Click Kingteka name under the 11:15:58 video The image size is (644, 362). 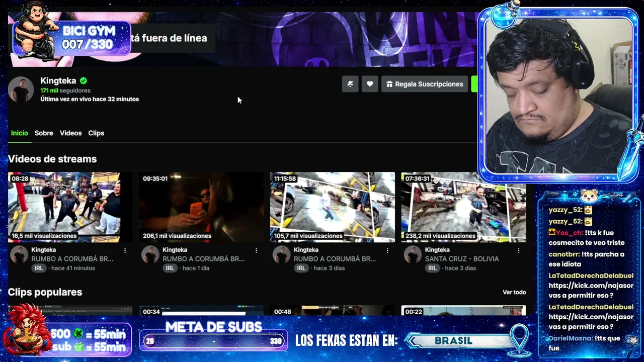(306, 250)
